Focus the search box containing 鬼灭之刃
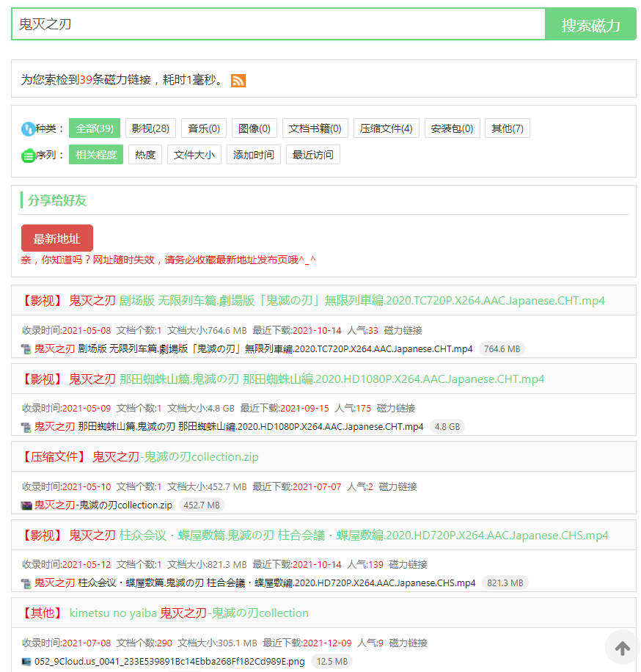This screenshot has height=672, width=641. (279, 24)
